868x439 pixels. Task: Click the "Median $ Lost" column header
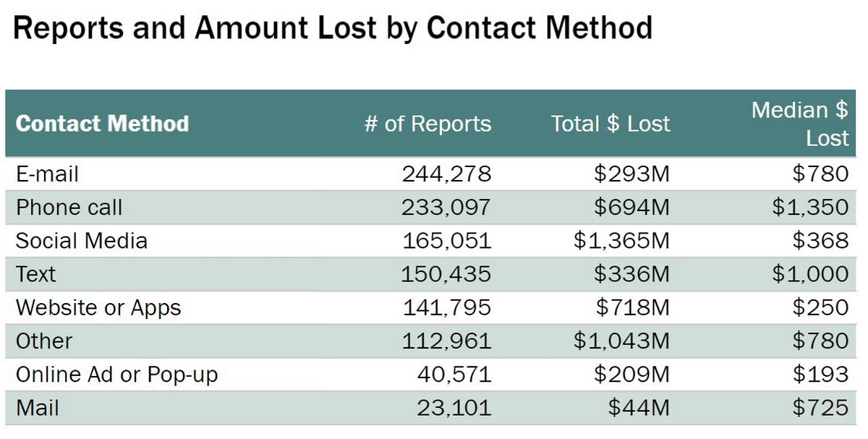pyautogui.click(x=799, y=124)
